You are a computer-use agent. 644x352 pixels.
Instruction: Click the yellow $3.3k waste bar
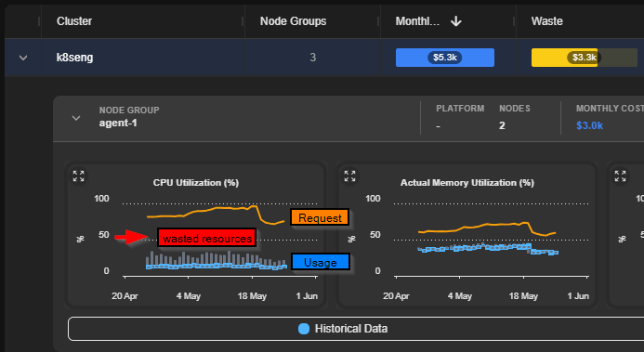[x=564, y=58]
